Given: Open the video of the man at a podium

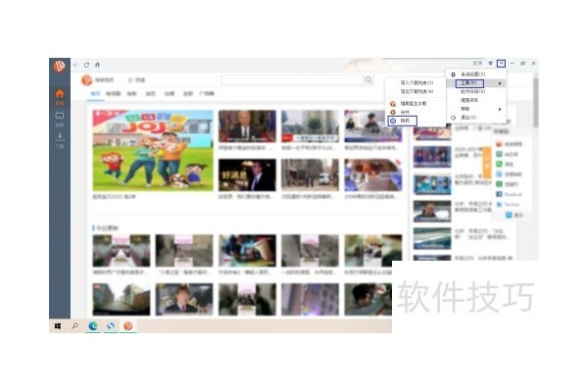Looking at the screenshot, I should coord(247,126).
